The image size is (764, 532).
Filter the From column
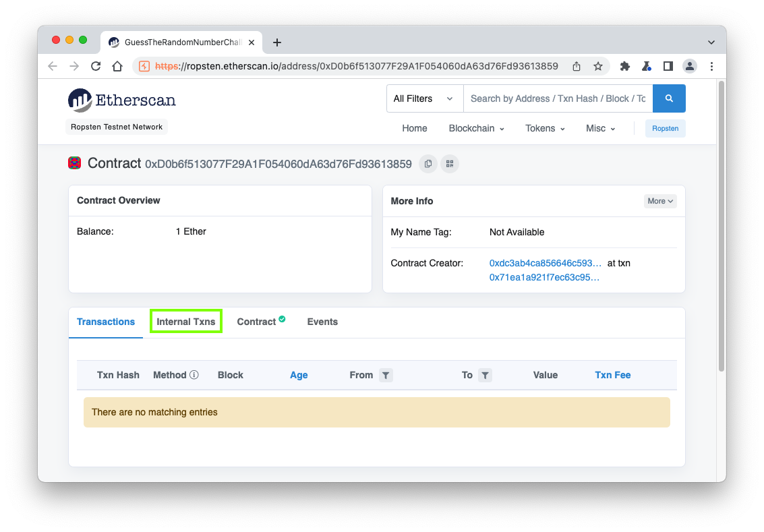[x=386, y=375]
